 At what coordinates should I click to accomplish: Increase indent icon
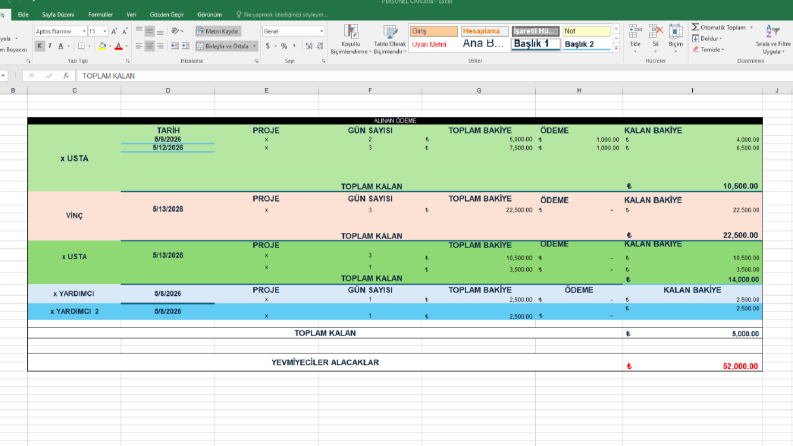186,46
